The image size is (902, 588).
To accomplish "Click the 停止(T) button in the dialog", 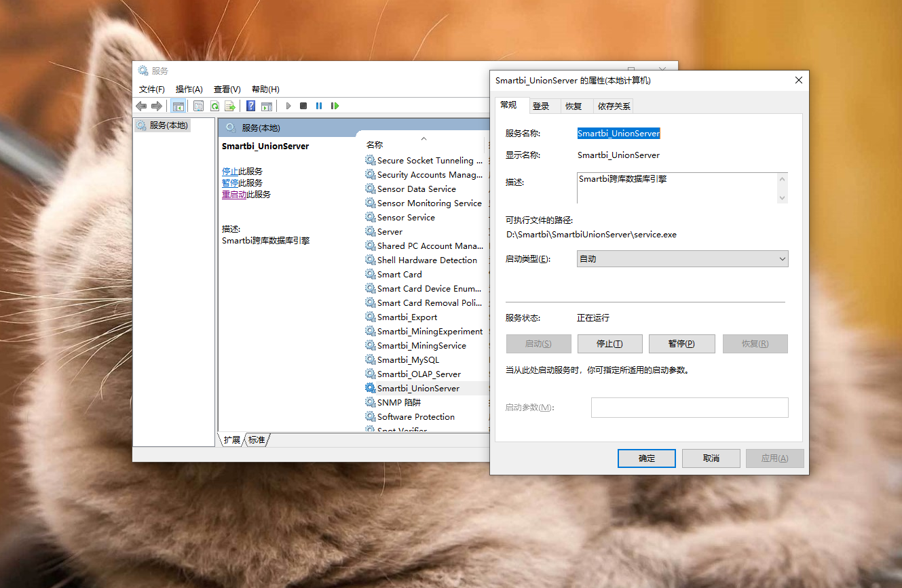I will click(609, 344).
